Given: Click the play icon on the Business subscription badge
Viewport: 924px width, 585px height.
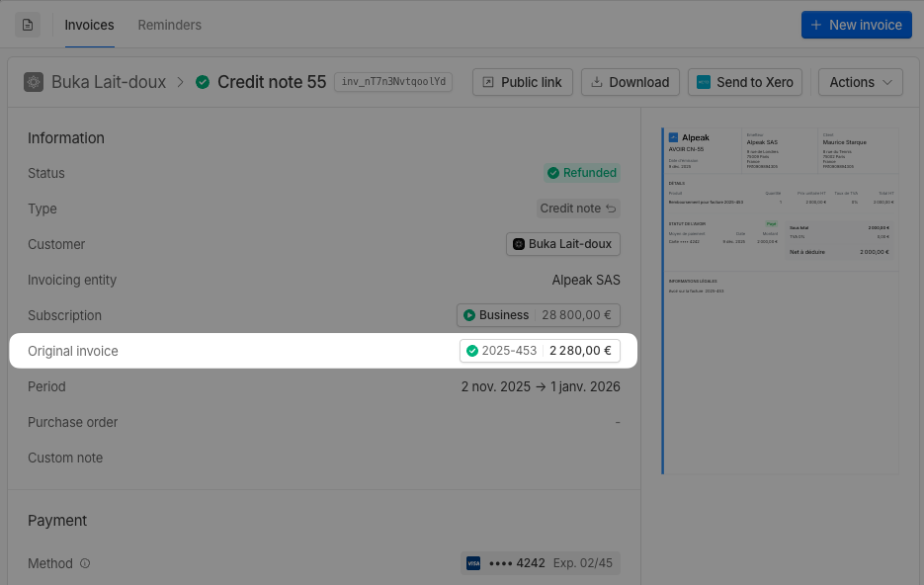Looking at the screenshot, I should (x=467, y=315).
